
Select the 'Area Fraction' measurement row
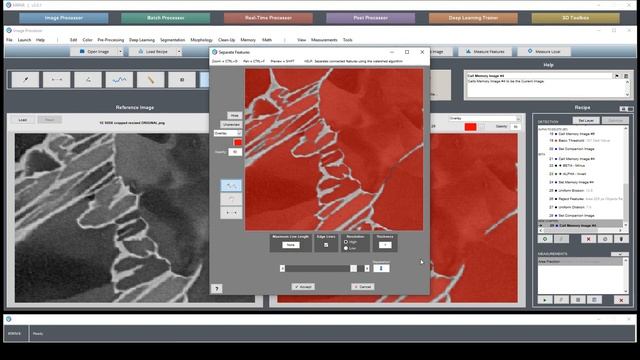(x=580, y=262)
